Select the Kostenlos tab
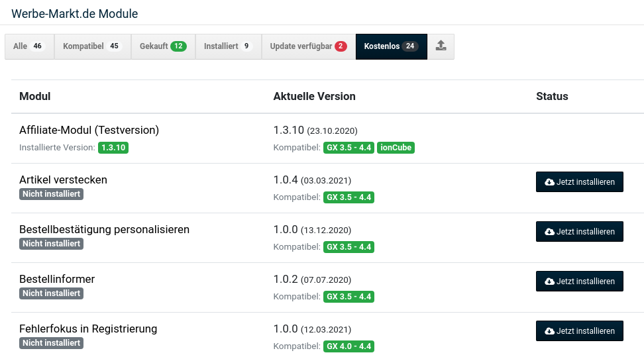Image resolution: width=644 pixels, height=361 pixels. click(392, 46)
